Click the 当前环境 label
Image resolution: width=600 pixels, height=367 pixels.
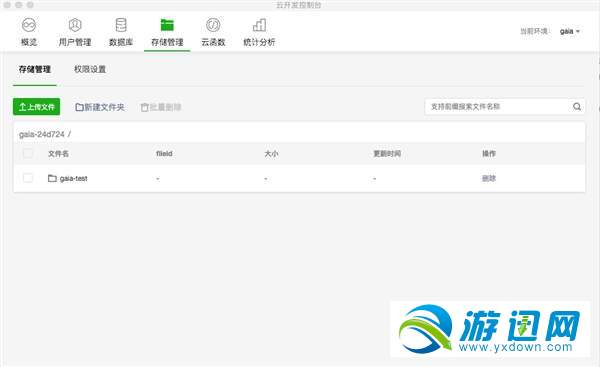pyautogui.click(x=535, y=31)
